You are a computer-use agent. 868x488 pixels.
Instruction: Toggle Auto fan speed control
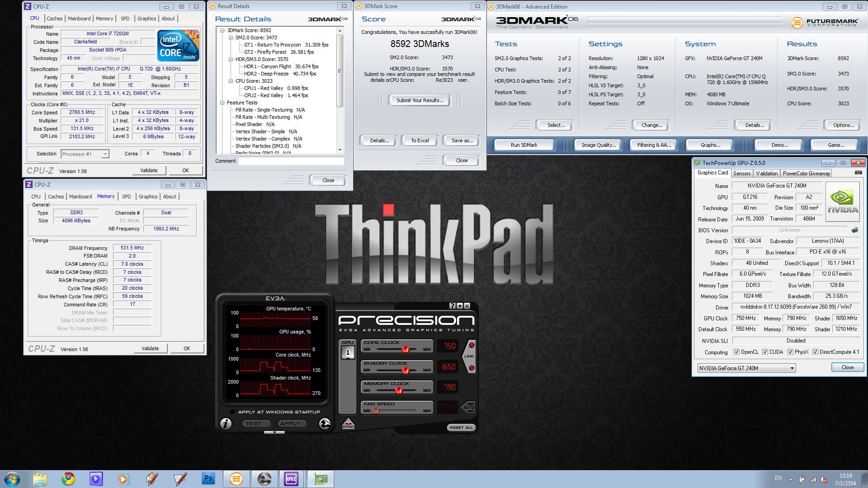[468, 407]
